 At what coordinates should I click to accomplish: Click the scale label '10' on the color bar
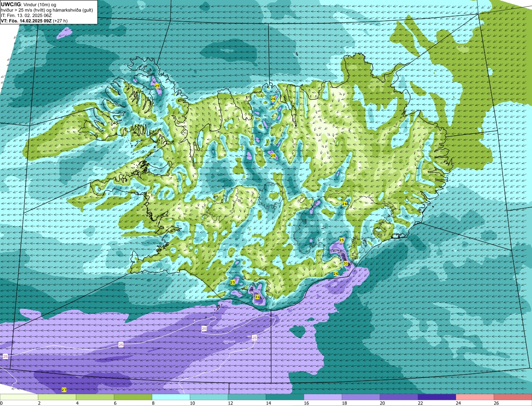pyautogui.click(x=192, y=403)
